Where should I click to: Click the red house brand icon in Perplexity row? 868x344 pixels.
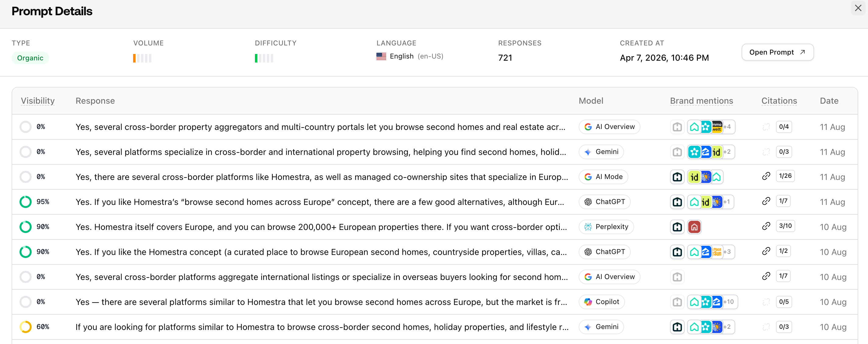tap(694, 227)
